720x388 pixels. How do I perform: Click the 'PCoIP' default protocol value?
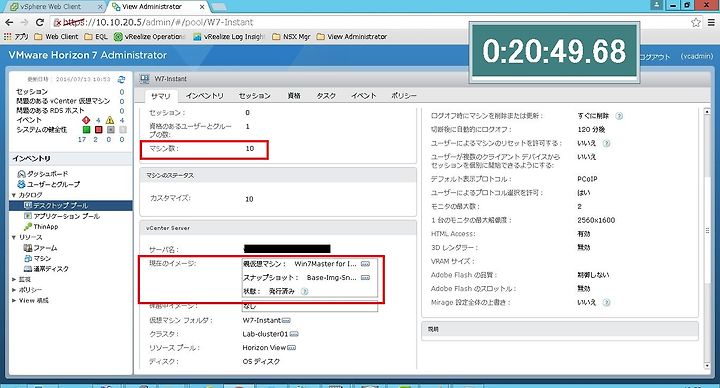click(587, 179)
